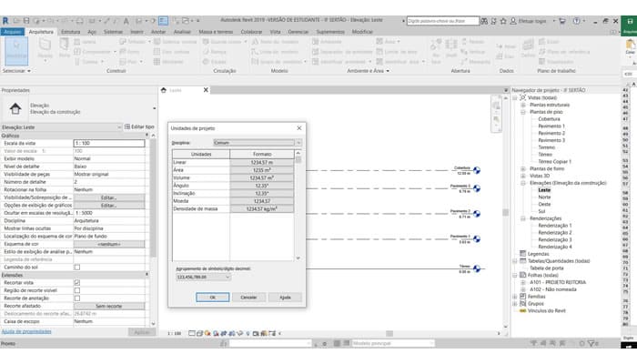Collapse the Renderizações tree node

(523, 218)
